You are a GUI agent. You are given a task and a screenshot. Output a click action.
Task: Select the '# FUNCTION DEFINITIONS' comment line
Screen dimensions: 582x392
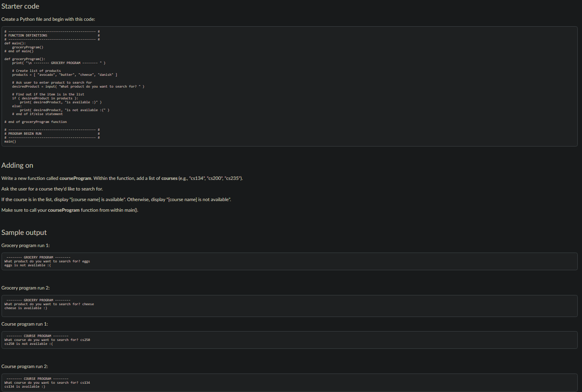coord(52,35)
